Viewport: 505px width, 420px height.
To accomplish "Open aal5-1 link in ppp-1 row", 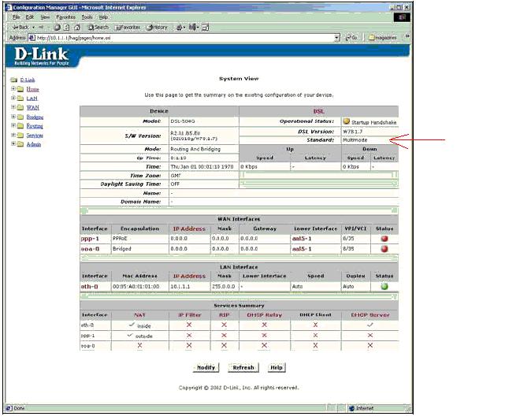I will pyautogui.click(x=302, y=239).
